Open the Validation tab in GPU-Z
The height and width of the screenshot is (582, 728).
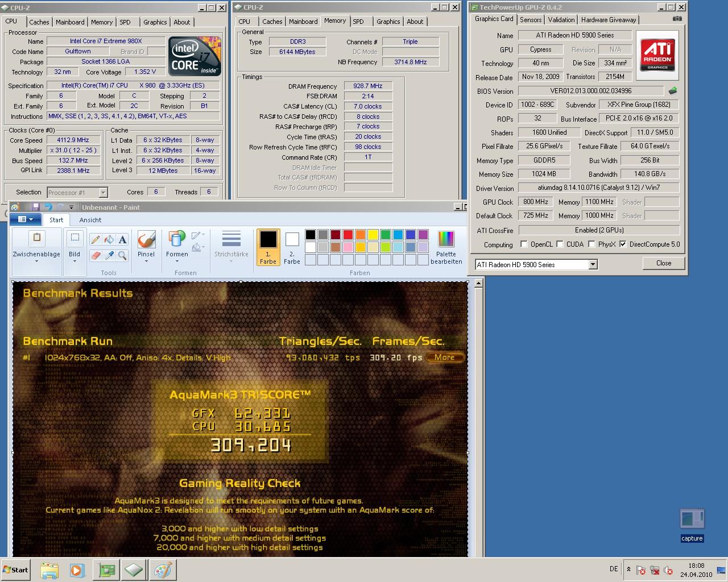[561, 20]
